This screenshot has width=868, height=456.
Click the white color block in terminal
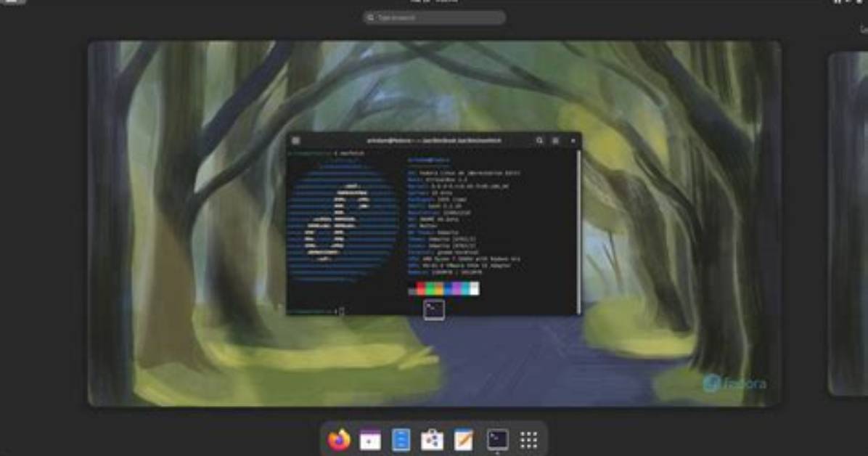(475, 288)
